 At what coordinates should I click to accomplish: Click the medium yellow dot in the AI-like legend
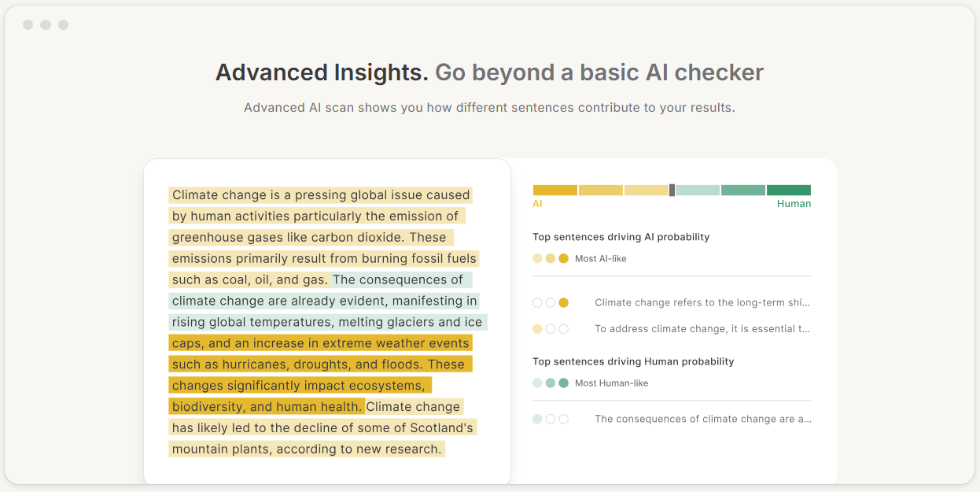551,257
